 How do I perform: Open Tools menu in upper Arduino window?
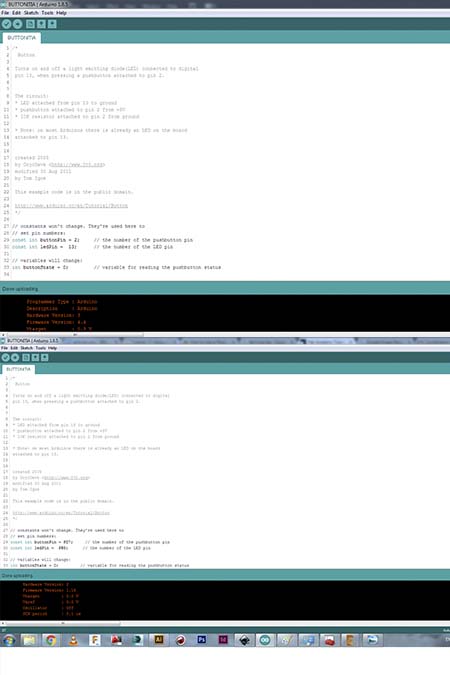point(47,13)
